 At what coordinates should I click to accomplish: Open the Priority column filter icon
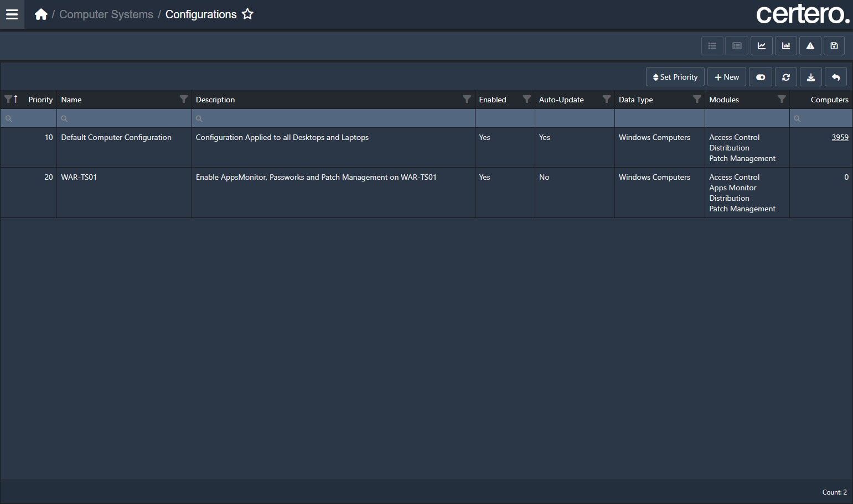(x=8, y=99)
